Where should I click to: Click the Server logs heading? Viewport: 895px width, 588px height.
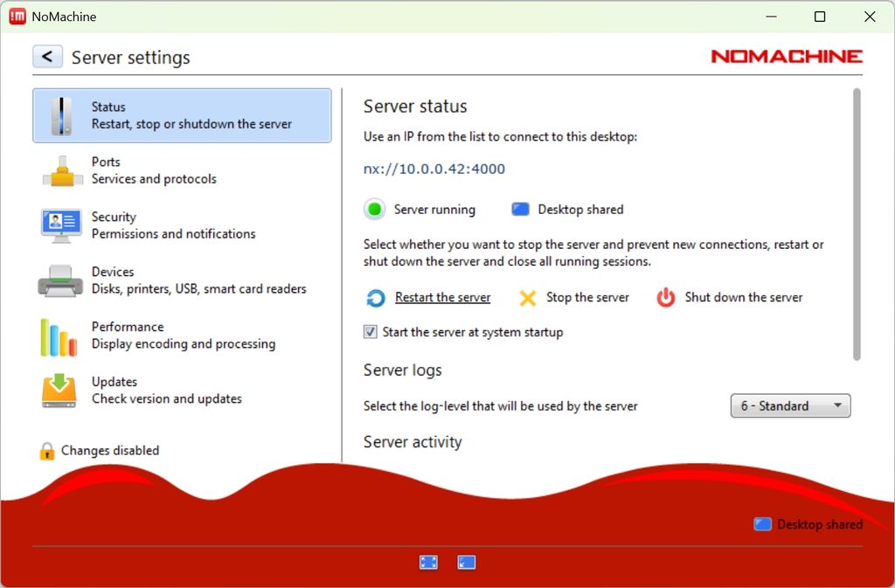click(402, 370)
